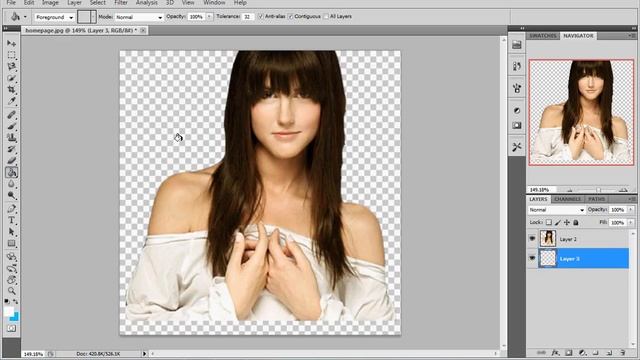
Task: Select the Lasso tool
Action: pyautogui.click(x=11, y=66)
